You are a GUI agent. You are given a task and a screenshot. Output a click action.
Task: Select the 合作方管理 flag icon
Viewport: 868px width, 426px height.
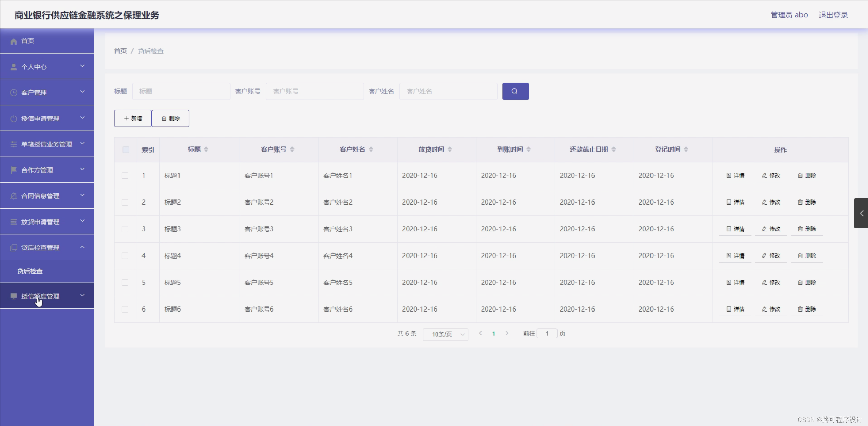click(14, 170)
